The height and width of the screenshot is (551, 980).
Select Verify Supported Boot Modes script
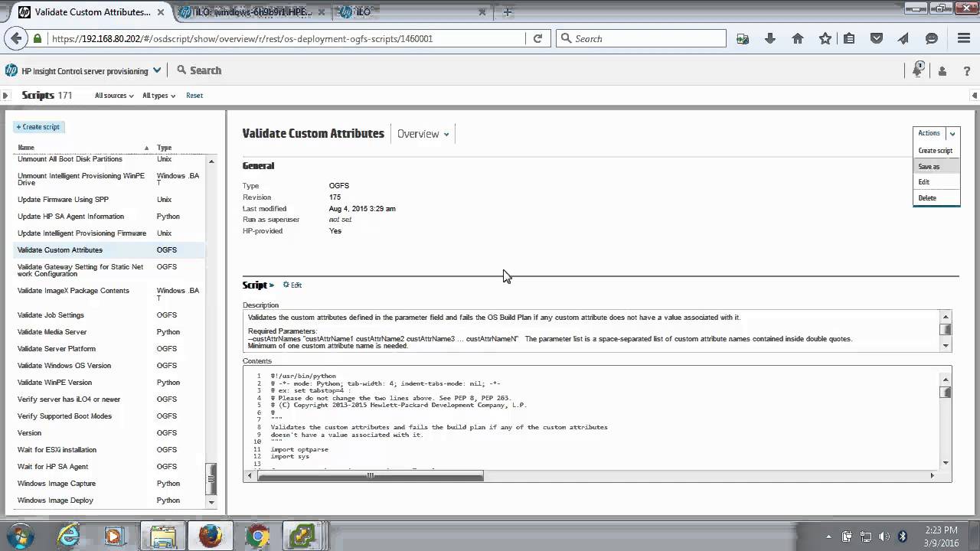point(109,416)
